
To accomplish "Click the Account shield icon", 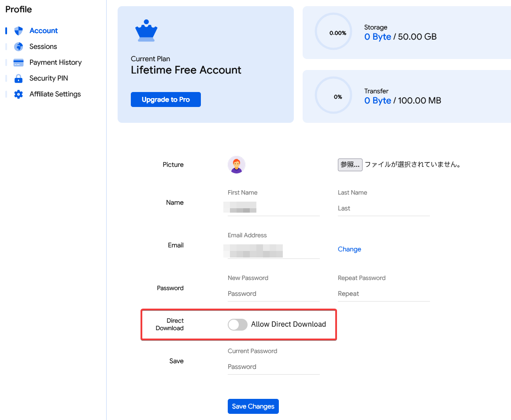I will pos(19,31).
